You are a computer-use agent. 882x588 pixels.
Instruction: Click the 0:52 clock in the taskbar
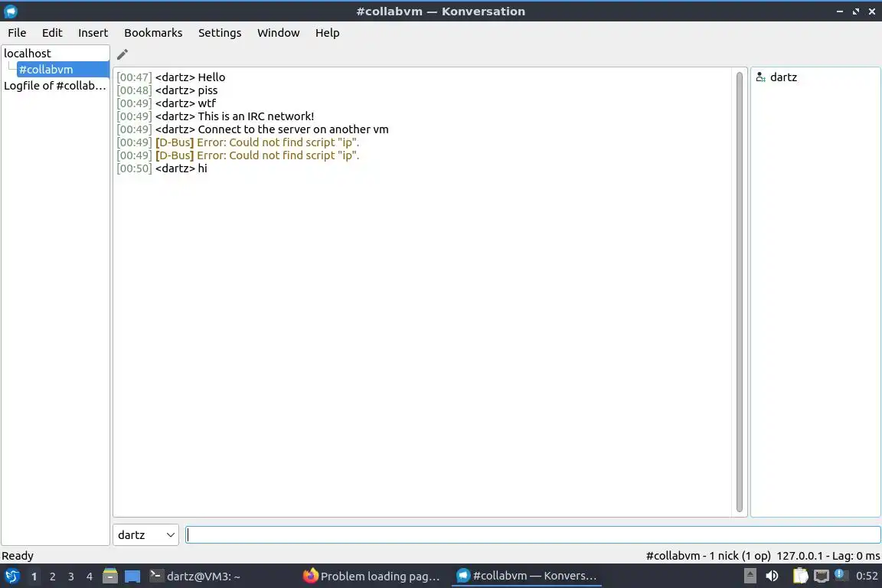click(x=867, y=577)
